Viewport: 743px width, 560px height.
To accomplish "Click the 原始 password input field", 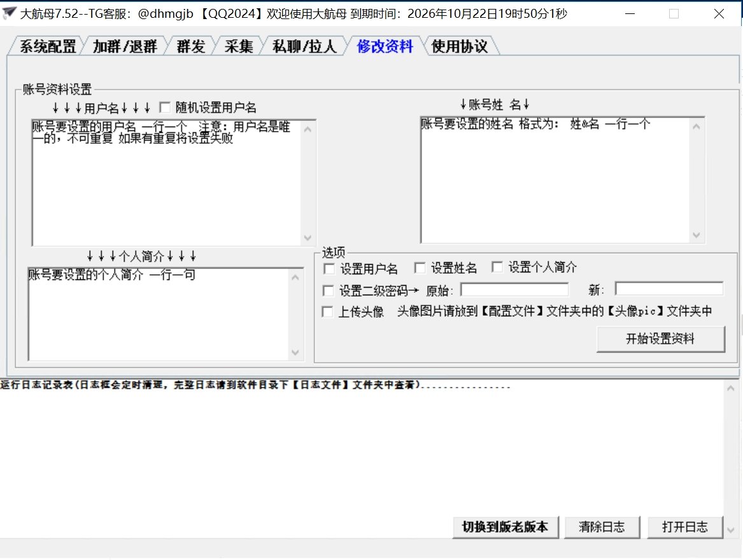I will click(514, 290).
